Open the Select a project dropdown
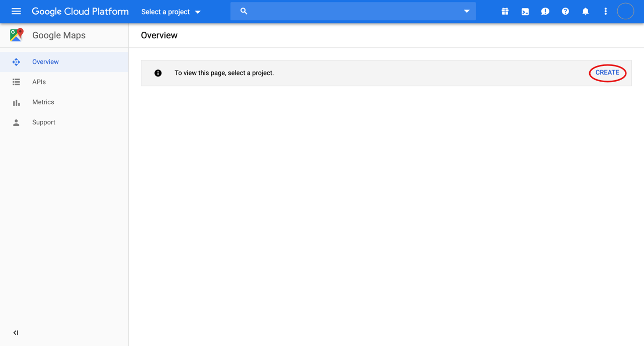Screen dimensions: 644x346 pos(170,11)
